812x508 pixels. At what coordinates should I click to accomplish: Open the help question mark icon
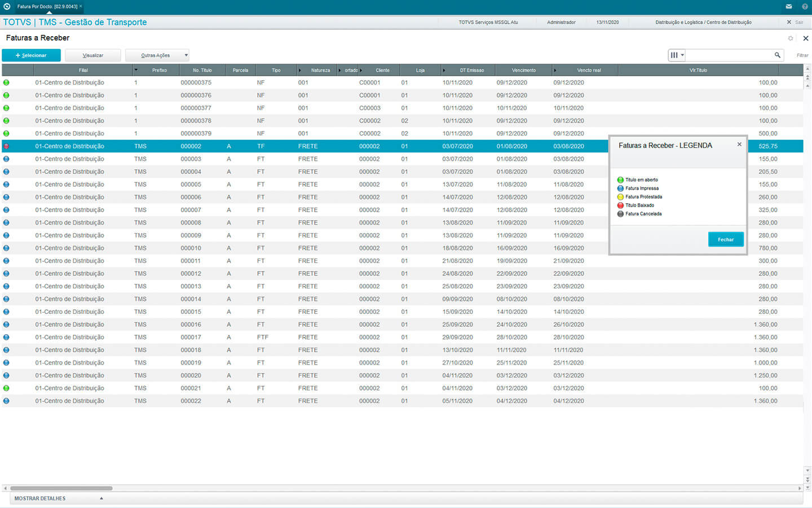point(805,6)
